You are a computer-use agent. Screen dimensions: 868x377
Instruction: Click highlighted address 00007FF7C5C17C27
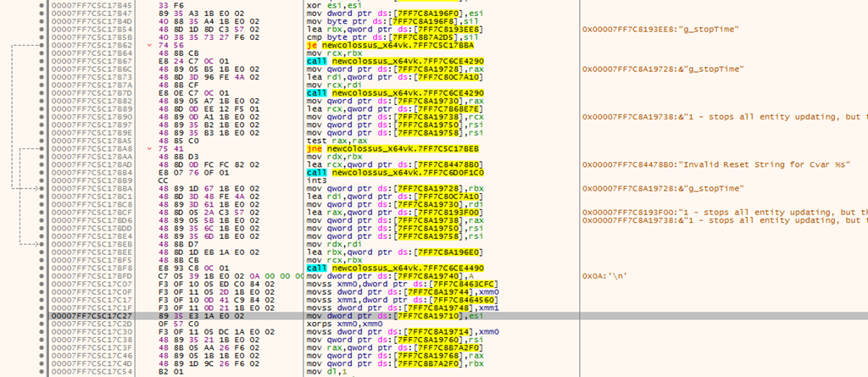point(92,317)
